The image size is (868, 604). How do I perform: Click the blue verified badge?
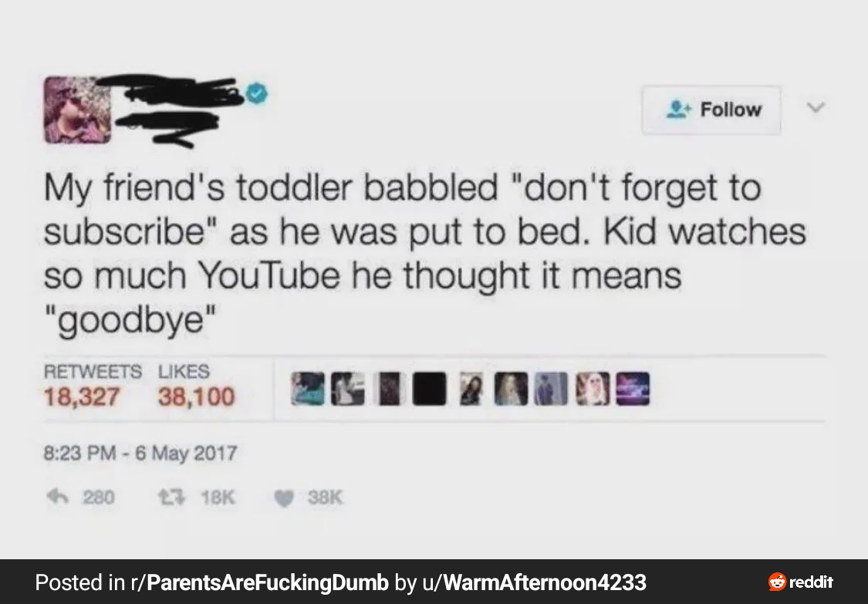click(x=256, y=93)
